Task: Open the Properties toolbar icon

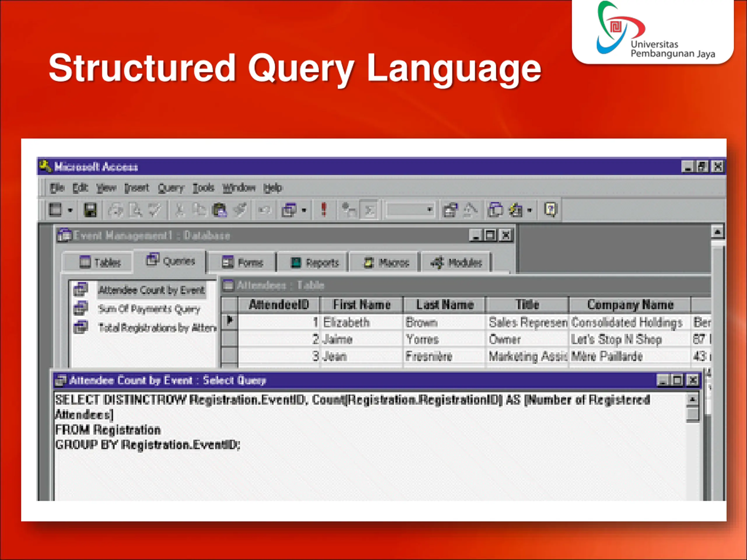Action: click(x=450, y=210)
